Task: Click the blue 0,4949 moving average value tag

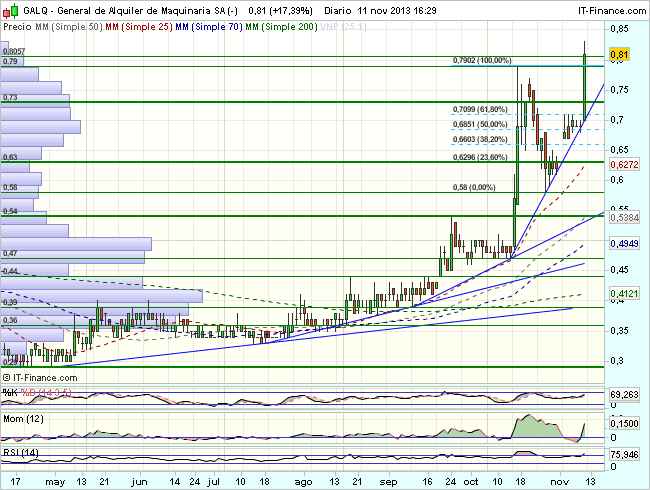Action: tap(624, 244)
